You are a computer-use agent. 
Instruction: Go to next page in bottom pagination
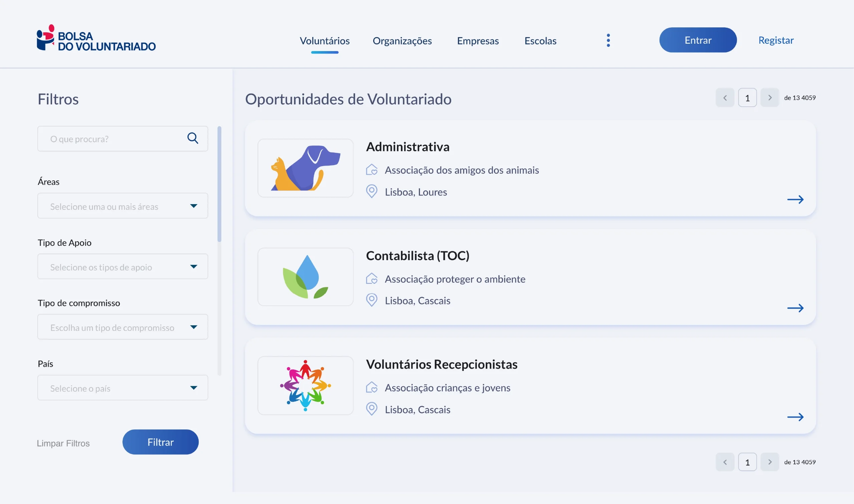770,462
